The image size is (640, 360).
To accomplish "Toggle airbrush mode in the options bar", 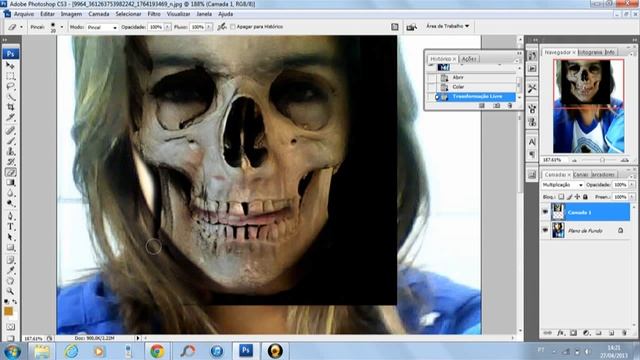I will [222, 27].
